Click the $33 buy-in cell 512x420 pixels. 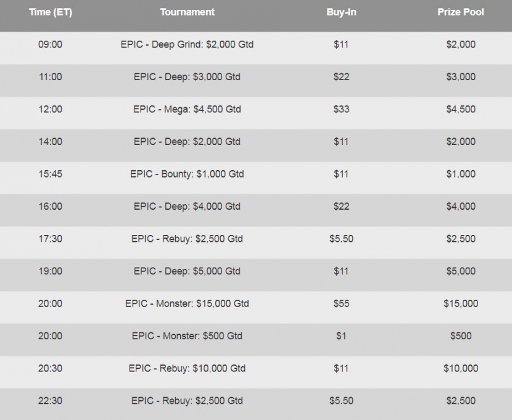pyautogui.click(x=341, y=109)
